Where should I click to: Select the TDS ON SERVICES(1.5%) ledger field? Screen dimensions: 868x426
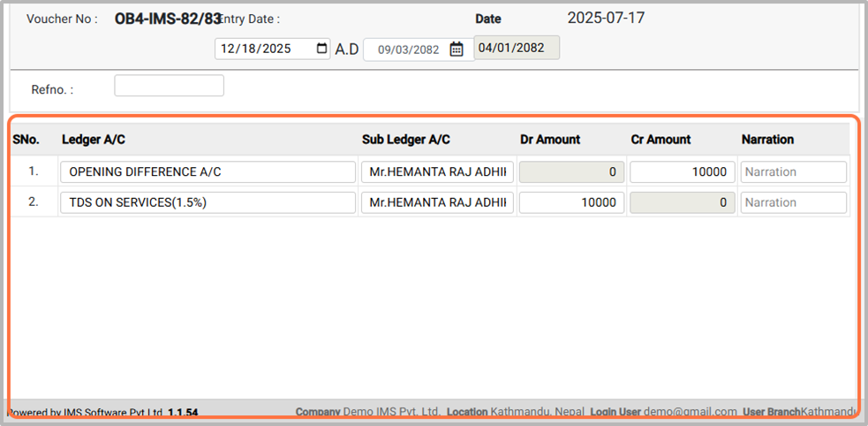pyautogui.click(x=208, y=202)
